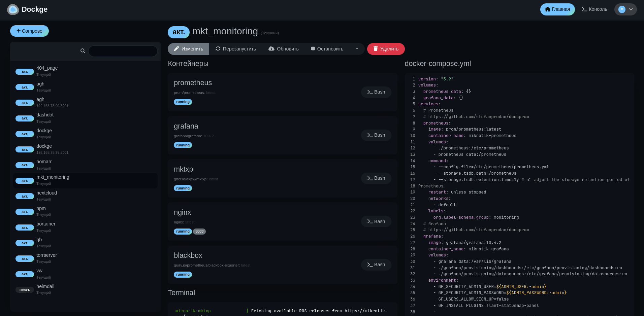This screenshot has width=644, height=316.
Task: Click the + Compose button
Action: [x=29, y=31]
